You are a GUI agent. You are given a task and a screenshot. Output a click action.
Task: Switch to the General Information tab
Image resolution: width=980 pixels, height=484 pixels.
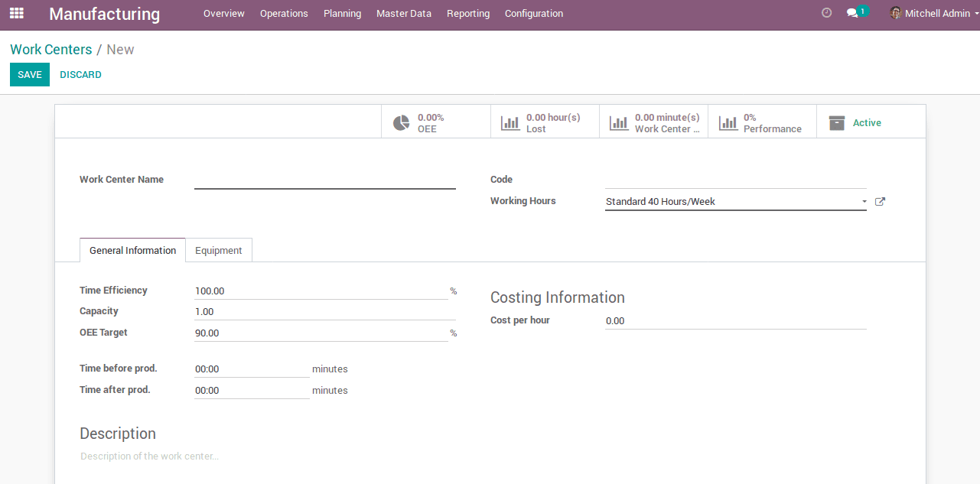pyautogui.click(x=132, y=250)
